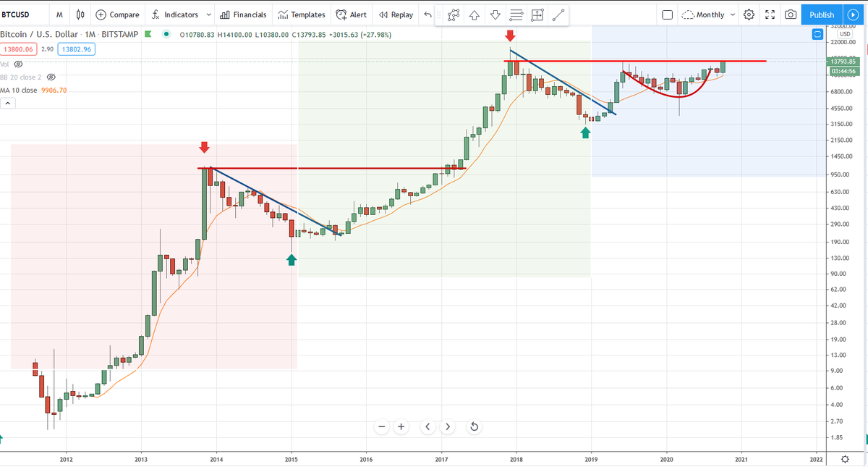
Task: Bring drawing forward with up arrow
Action: pyautogui.click(x=475, y=14)
